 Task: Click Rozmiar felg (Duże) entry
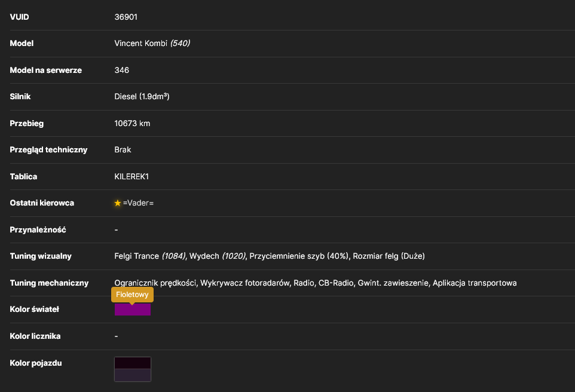[x=389, y=256]
